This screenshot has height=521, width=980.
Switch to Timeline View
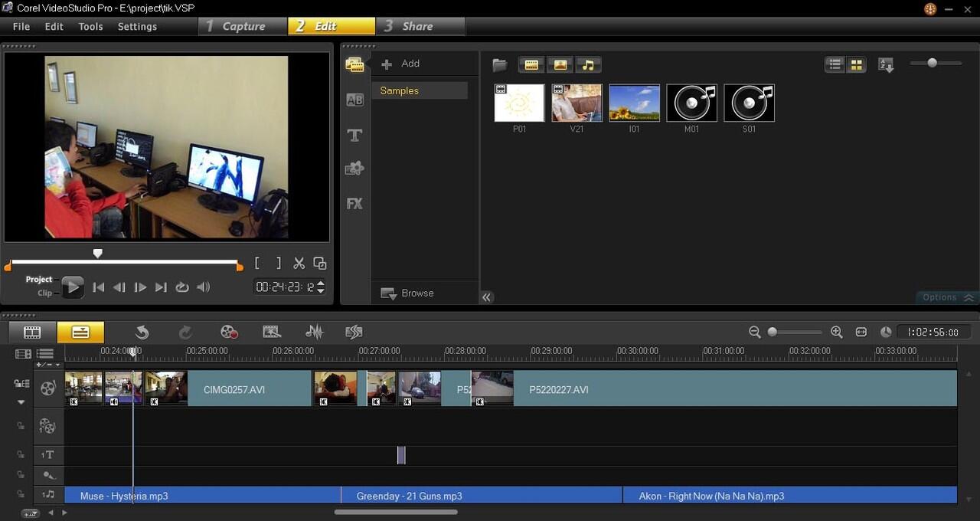click(x=80, y=332)
